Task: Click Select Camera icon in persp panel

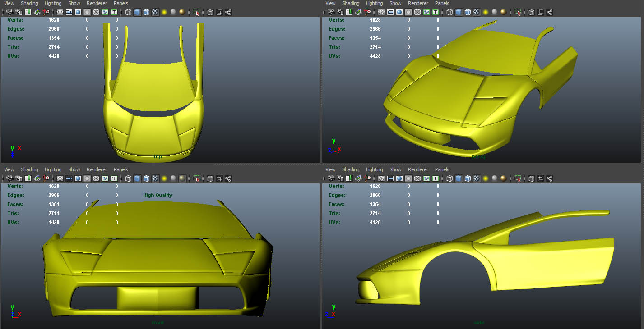Action: [331, 12]
